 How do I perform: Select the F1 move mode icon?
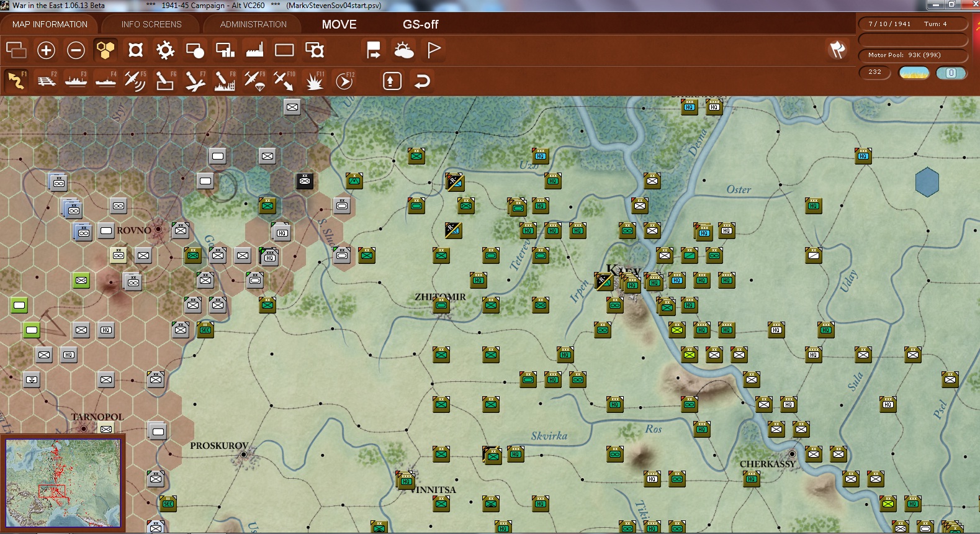(16, 81)
